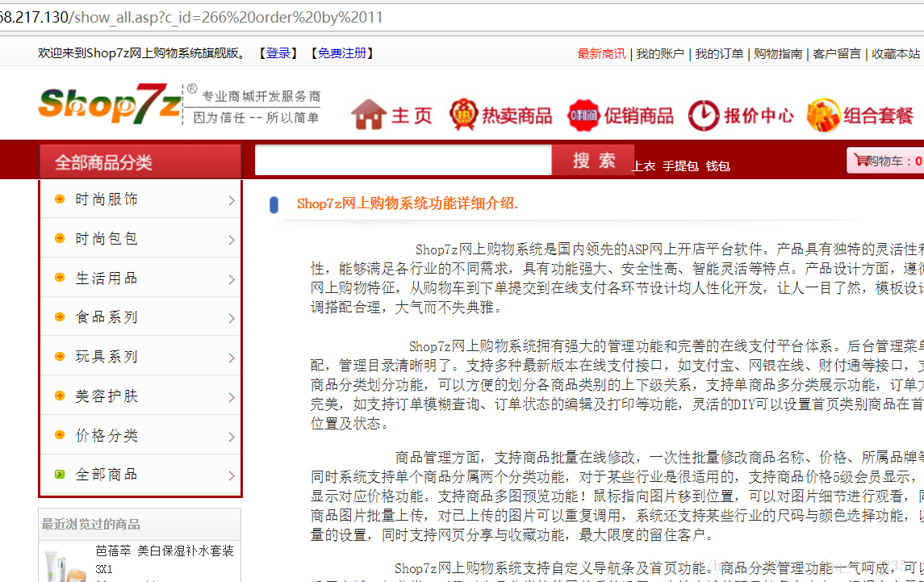Click the 登录 link
Screen dimensions: 924x582
278,53
